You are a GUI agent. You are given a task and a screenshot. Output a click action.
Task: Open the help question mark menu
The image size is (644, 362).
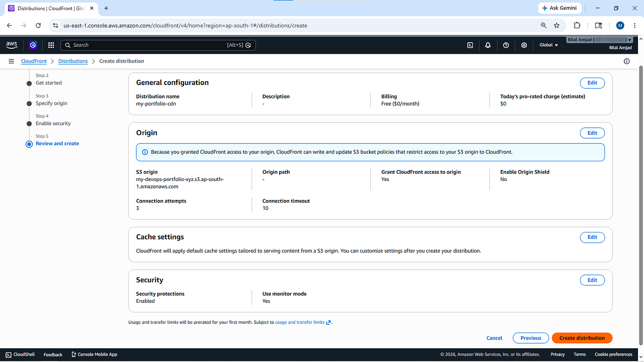(506, 45)
